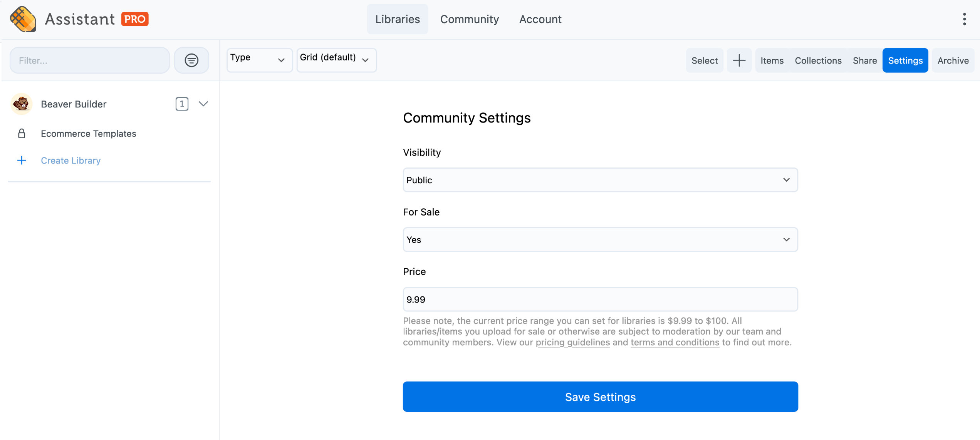The width and height of the screenshot is (980, 440).
Task: Enable Select mode in the toolbar
Action: (704, 60)
